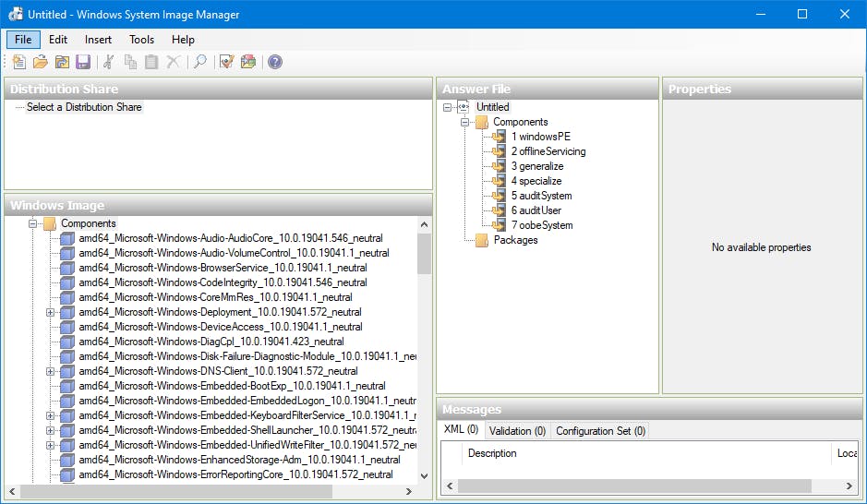Click the New Answer File toolbar icon

pos(19,62)
